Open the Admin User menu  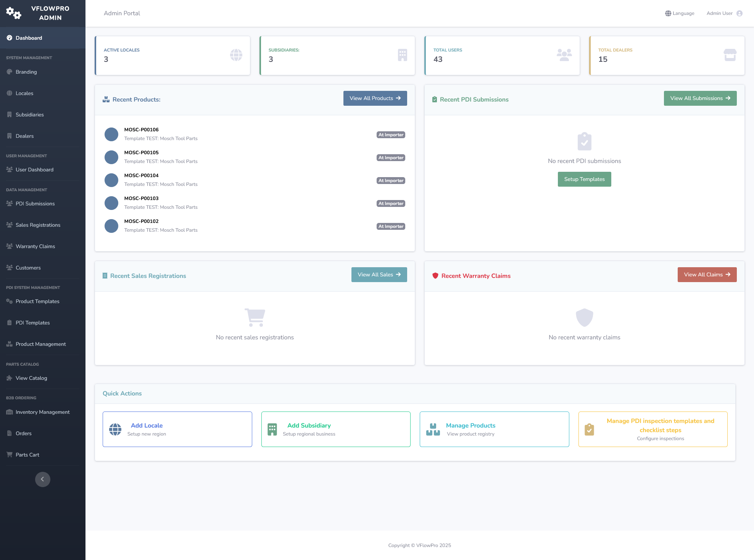[x=719, y=13]
